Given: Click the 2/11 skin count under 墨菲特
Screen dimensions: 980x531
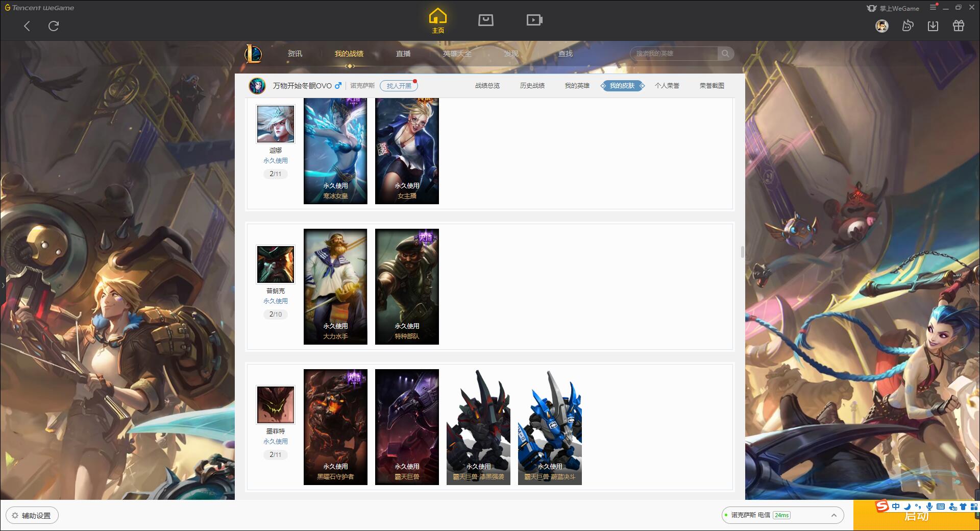Looking at the screenshot, I should 276,455.
